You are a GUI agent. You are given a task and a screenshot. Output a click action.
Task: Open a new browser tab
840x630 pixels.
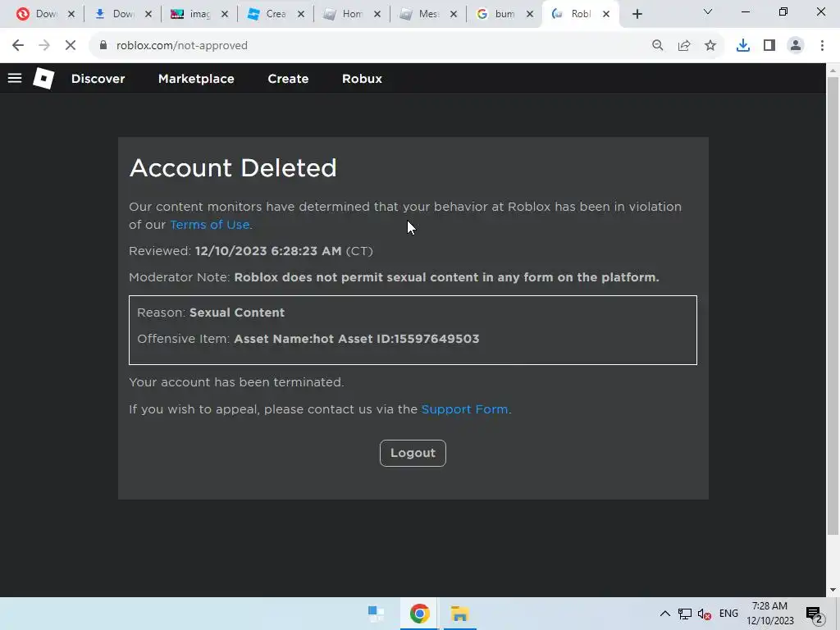click(x=637, y=14)
